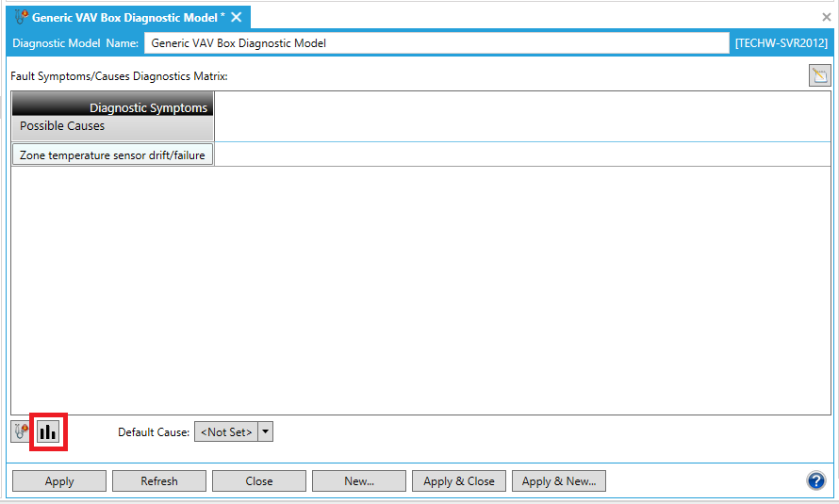Click the pencil notepad icon above the matrix
Image resolution: width=839 pixels, height=504 pixels.
(819, 76)
